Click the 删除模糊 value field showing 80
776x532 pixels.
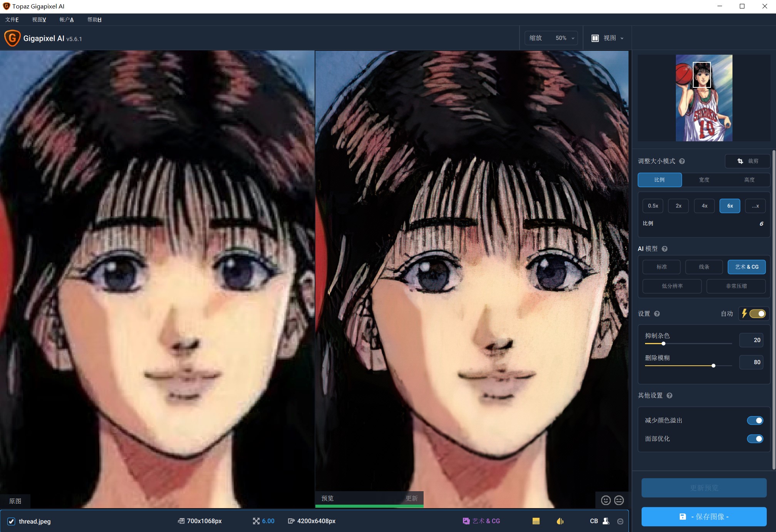coord(751,362)
